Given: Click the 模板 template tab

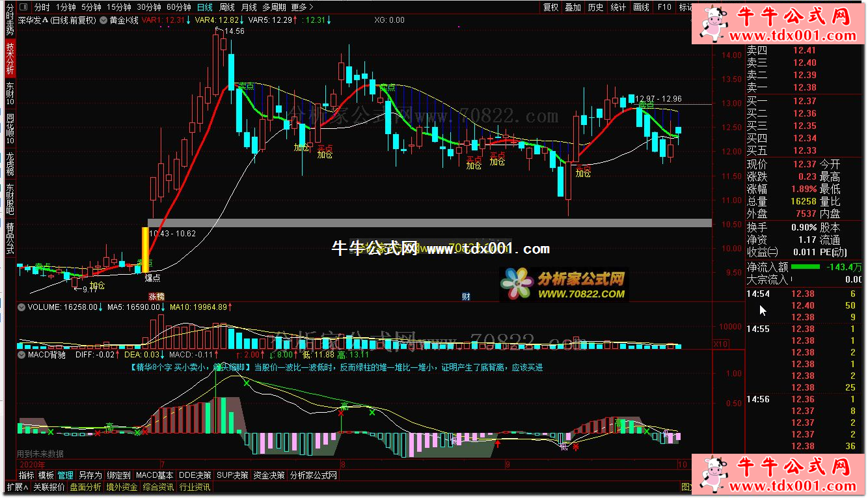Looking at the screenshot, I should tap(46, 475).
